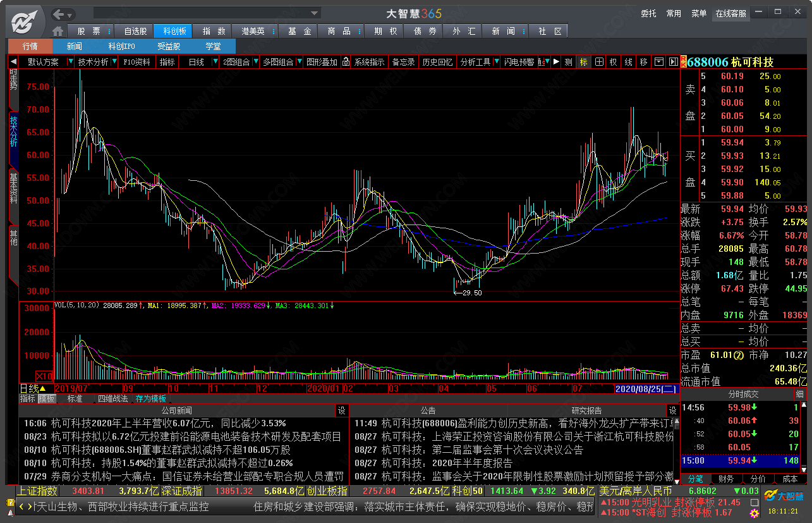
Task: Open the 指数 tab
Action: tap(214, 31)
